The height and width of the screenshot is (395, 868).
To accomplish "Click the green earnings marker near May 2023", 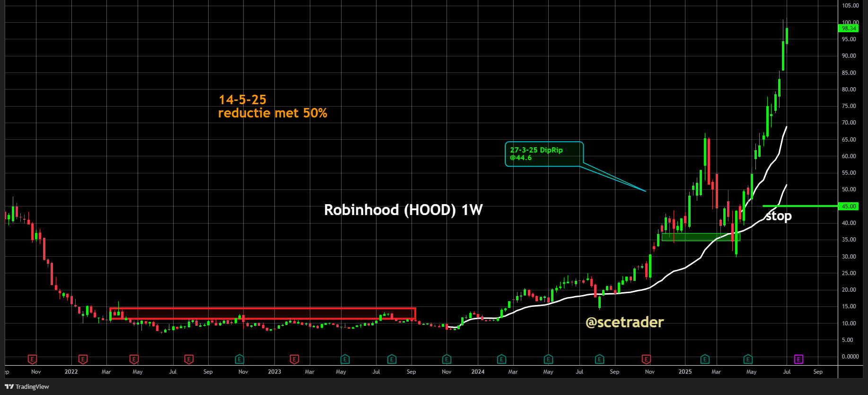I will tap(345, 359).
